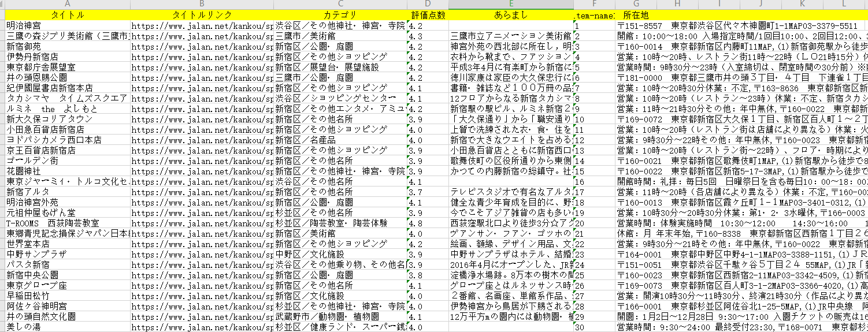868x332 pixels.
Task: Select column C header
Action: 340,4
